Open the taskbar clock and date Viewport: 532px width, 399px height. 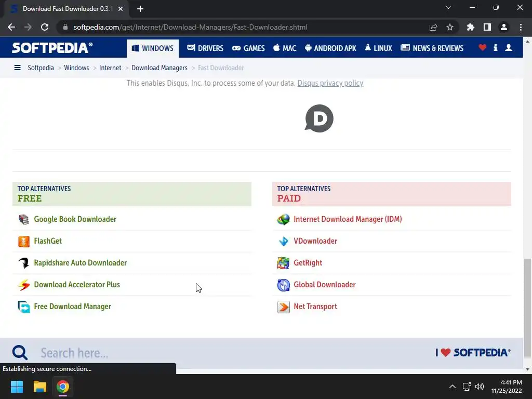tap(507, 387)
